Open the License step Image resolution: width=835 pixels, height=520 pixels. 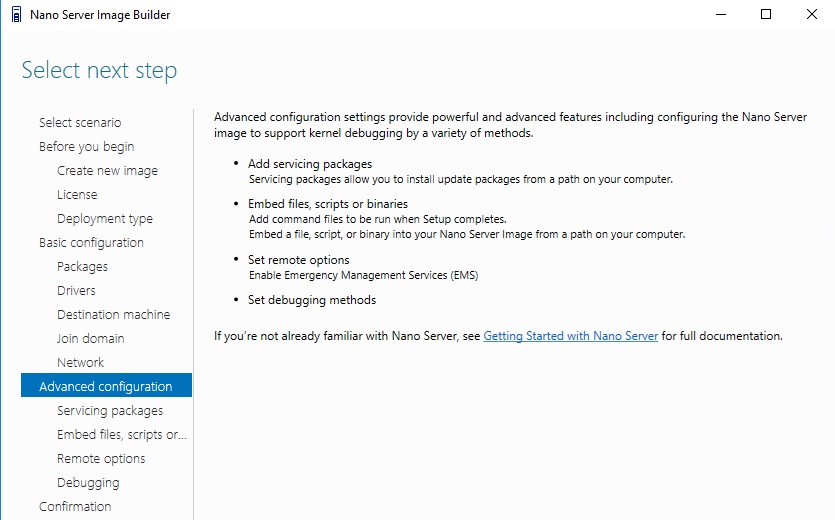tap(77, 194)
